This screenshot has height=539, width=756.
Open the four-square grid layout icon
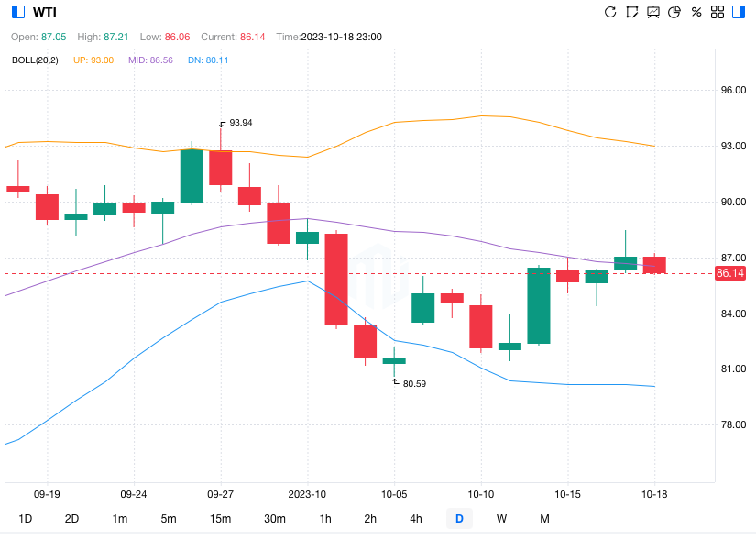click(718, 12)
